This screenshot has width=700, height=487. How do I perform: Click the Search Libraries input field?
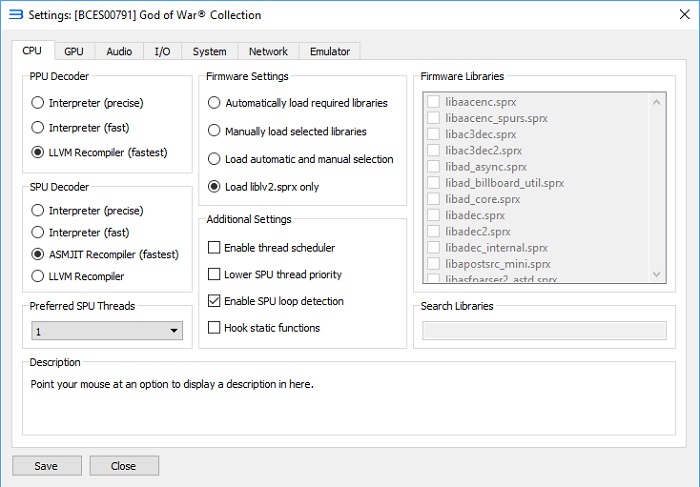click(x=544, y=331)
